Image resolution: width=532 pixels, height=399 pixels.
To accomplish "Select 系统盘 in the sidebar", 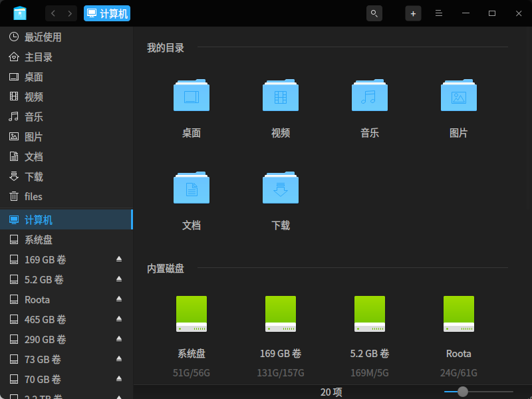I will 66,239.
